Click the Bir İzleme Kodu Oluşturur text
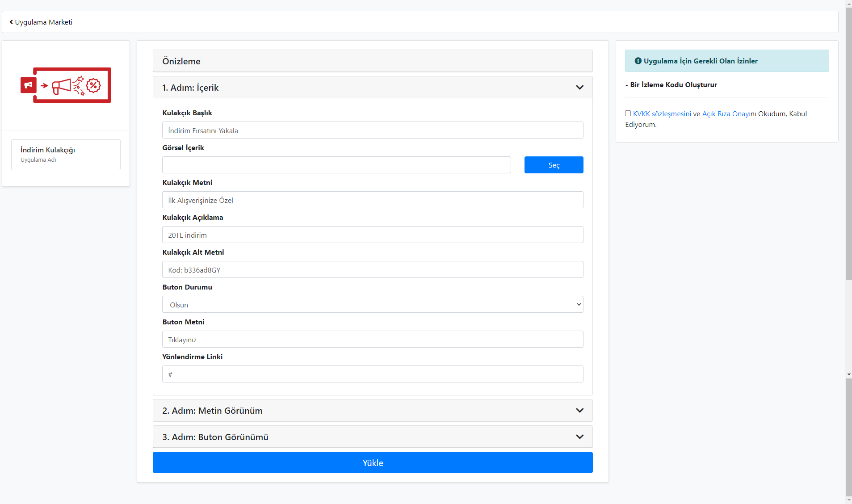The width and height of the screenshot is (852, 504). [x=673, y=84]
